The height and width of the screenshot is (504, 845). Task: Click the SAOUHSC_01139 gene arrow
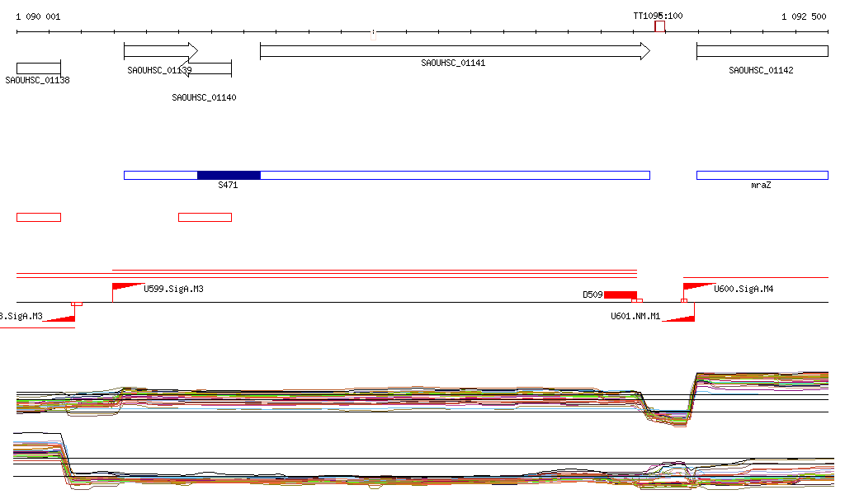(x=160, y=51)
